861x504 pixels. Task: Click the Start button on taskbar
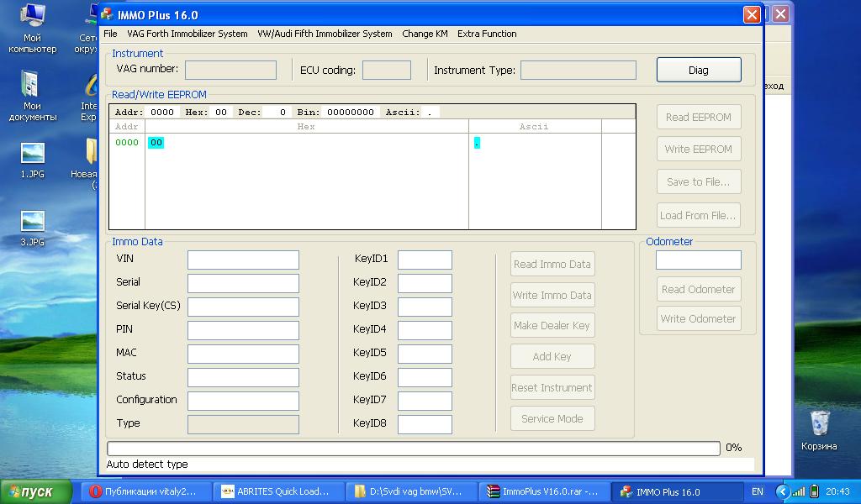[x=39, y=491]
